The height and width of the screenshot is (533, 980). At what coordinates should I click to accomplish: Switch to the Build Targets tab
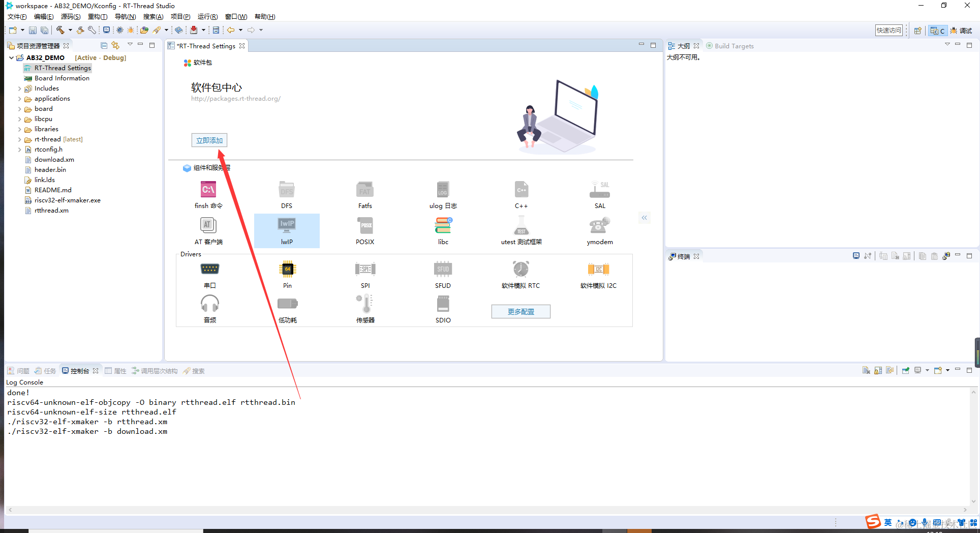(x=730, y=46)
